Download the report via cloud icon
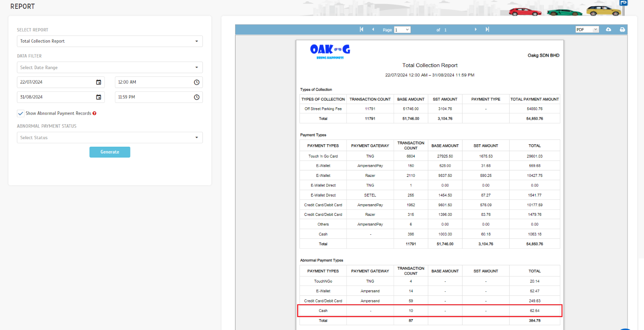 608,29
